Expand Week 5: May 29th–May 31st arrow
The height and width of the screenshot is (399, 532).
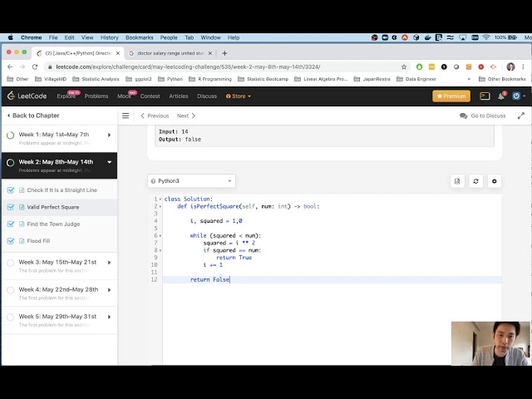[109, 317]
